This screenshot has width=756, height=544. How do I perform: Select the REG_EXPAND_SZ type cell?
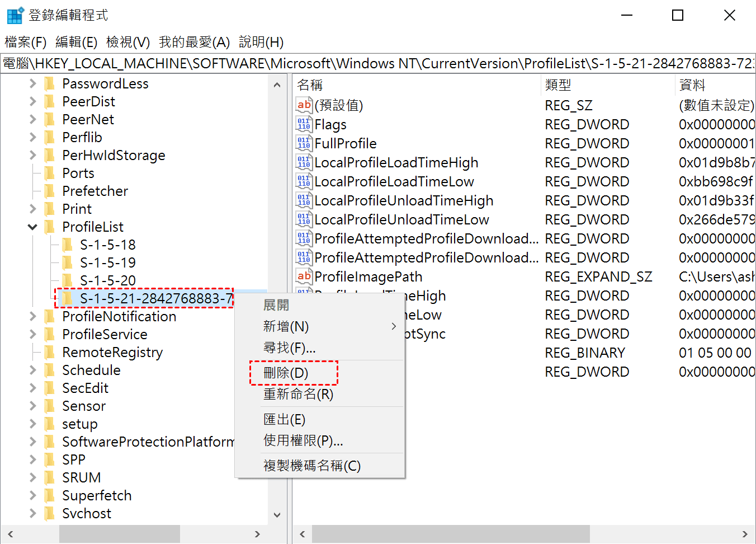coord(598,276)
